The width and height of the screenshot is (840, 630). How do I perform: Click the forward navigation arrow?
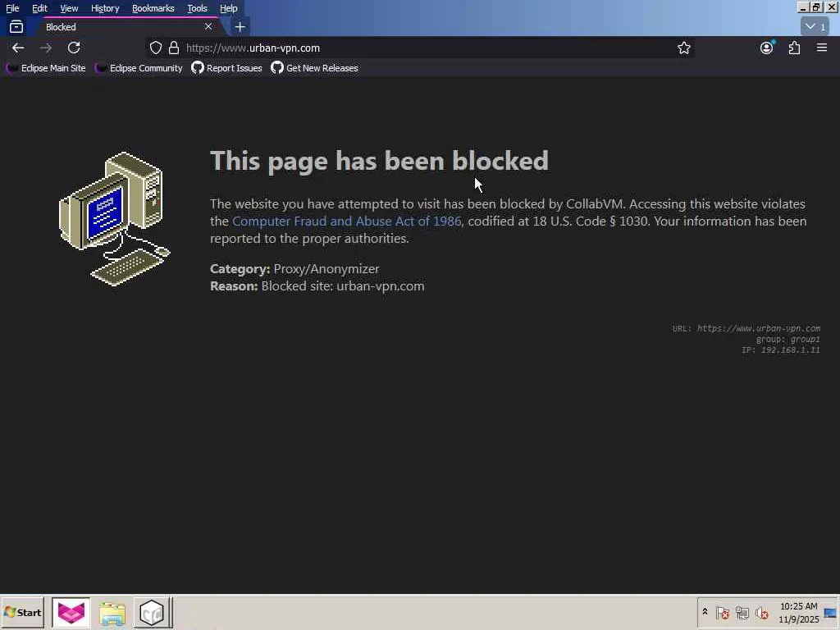(46, 48)
